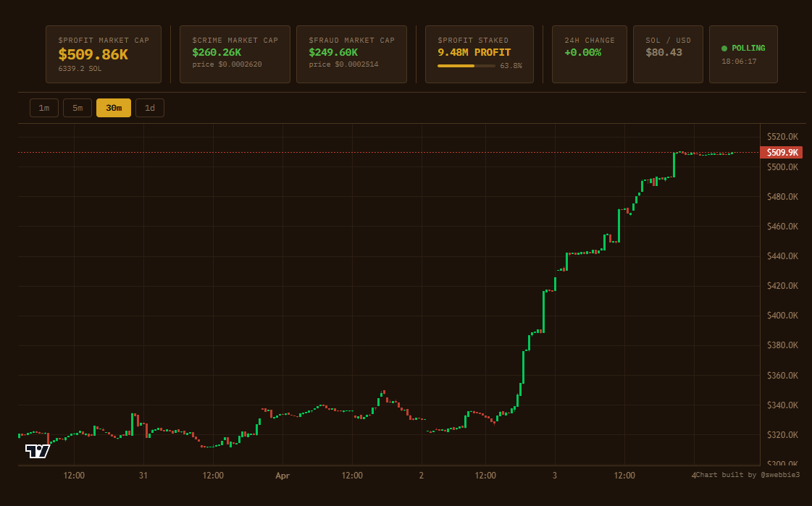Image resolution: width=812 pixels, height=506 pixels.
Task: Click the $509.86K market cap value
Action: 93,54
